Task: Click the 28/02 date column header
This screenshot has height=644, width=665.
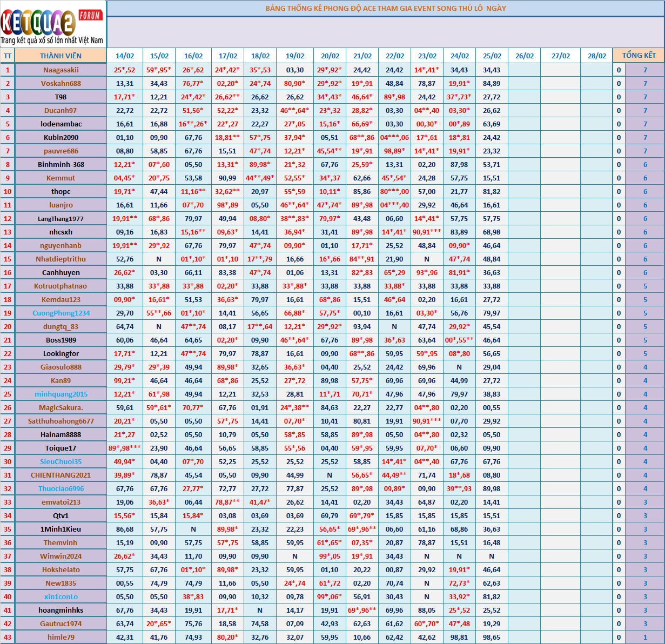Action: tap(597, 56)
